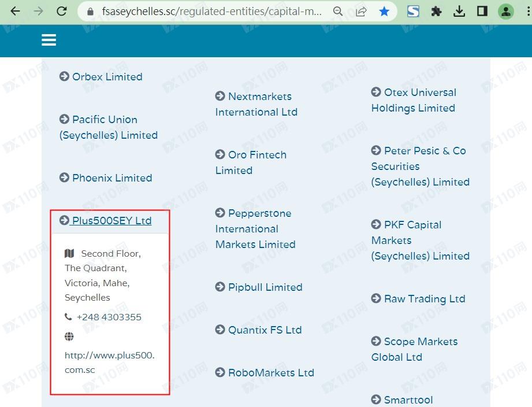Expand Scope Markets Global Ltd
Screen dimensions: 532x407
[414, 349]
